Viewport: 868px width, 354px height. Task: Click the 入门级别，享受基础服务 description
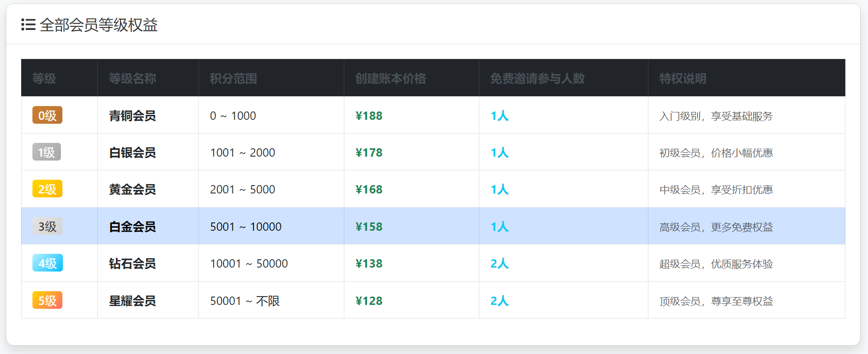pos(716,116)
